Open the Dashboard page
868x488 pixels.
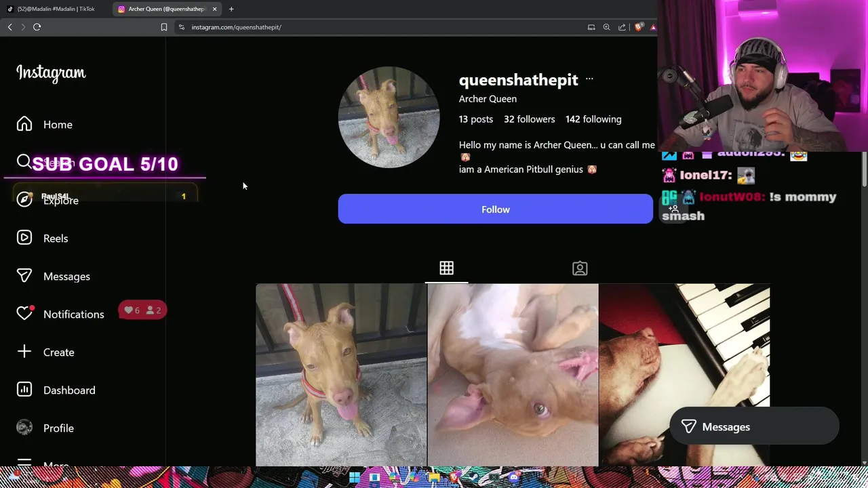[56, 390]
